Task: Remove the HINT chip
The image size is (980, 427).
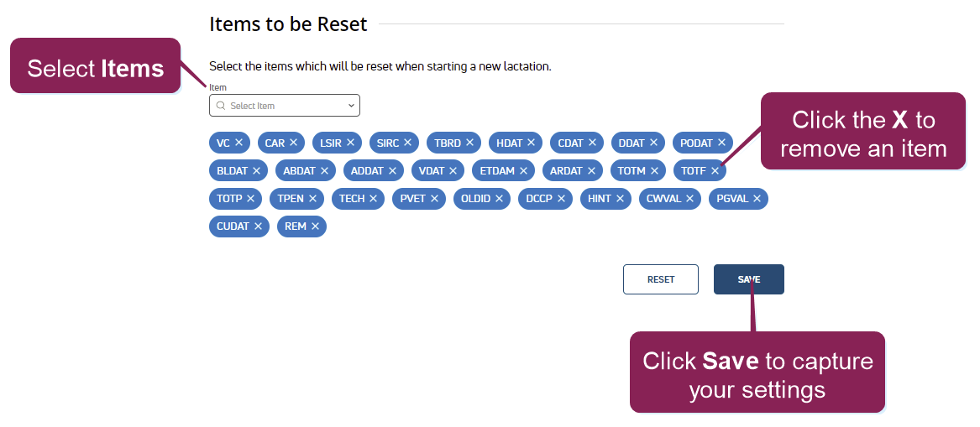Action: coord(620,199)
